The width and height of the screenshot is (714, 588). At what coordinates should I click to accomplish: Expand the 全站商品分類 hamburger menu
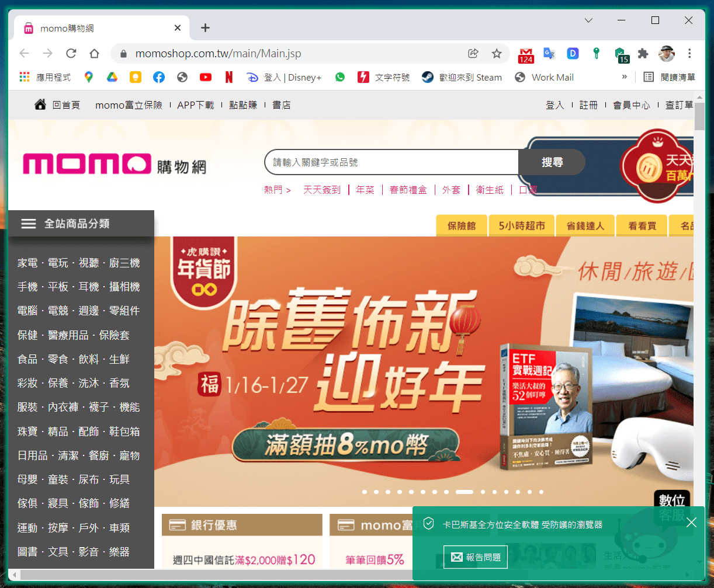point(29,224)
